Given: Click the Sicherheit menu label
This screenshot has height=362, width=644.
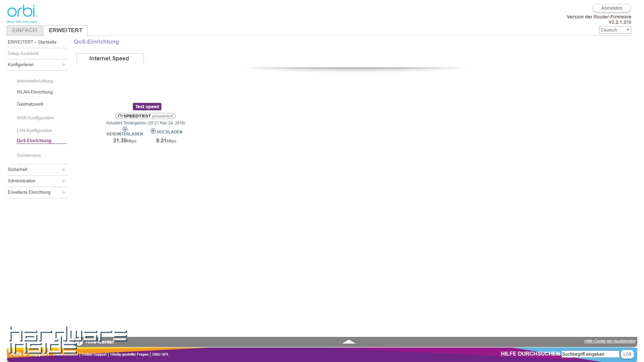Looking at the screenshot, I should coord(17,169).
